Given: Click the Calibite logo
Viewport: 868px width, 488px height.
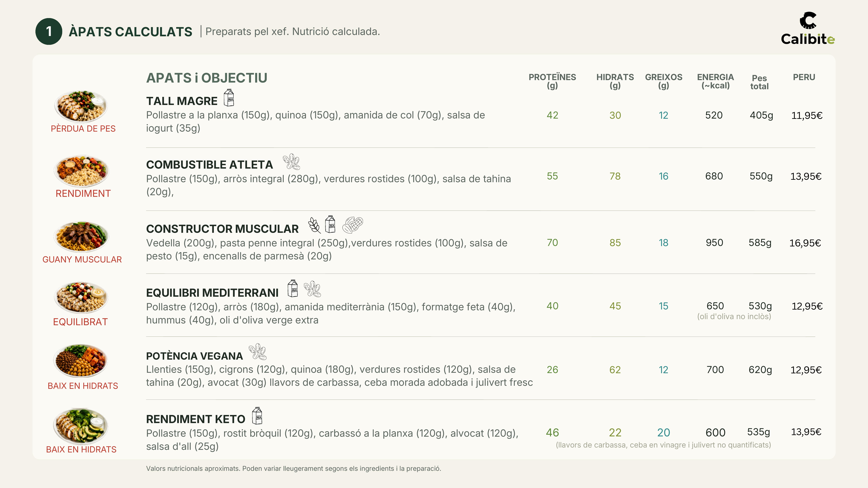Looking at the screenshot, I should 808,29.
